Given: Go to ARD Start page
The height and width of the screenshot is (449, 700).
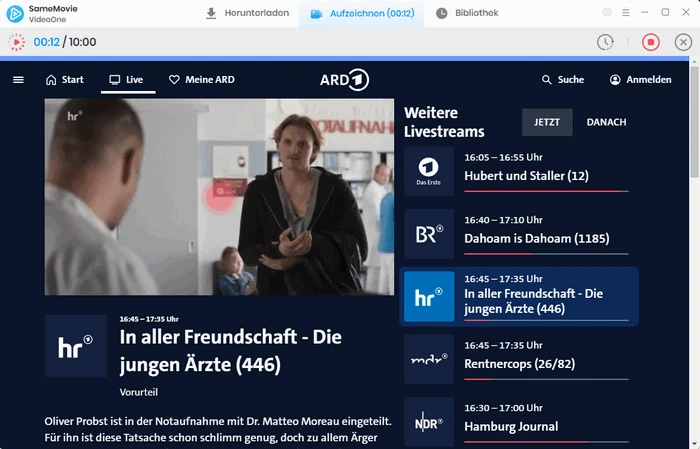Looking at the screenshot, I should (65, 80).
